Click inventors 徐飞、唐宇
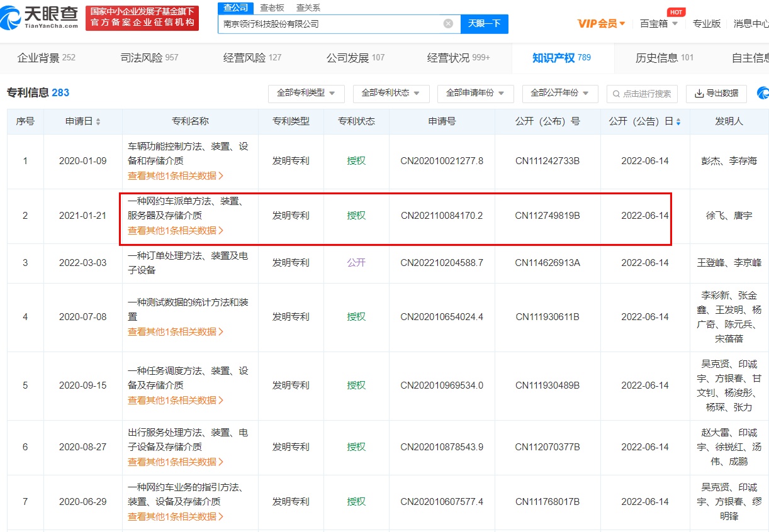The height and width of the screenshot is (532, 769). (x=729, y=216)
